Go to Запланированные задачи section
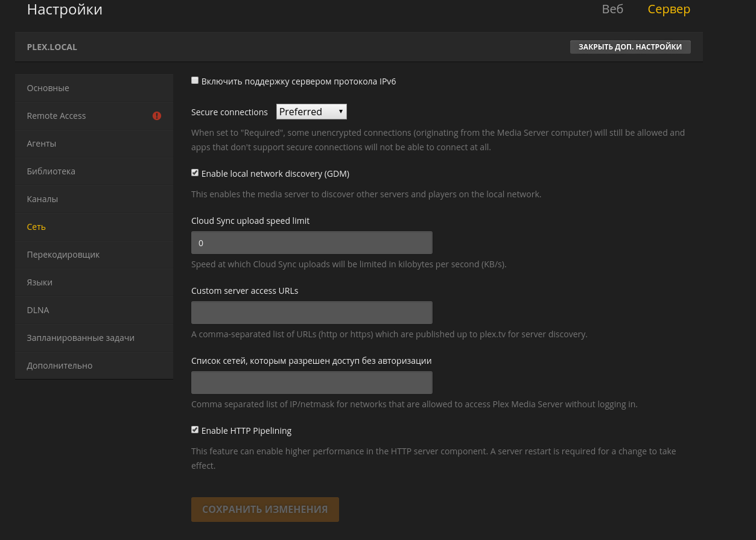The width and height of the screenshot is (756, 540). click(81, 338)
